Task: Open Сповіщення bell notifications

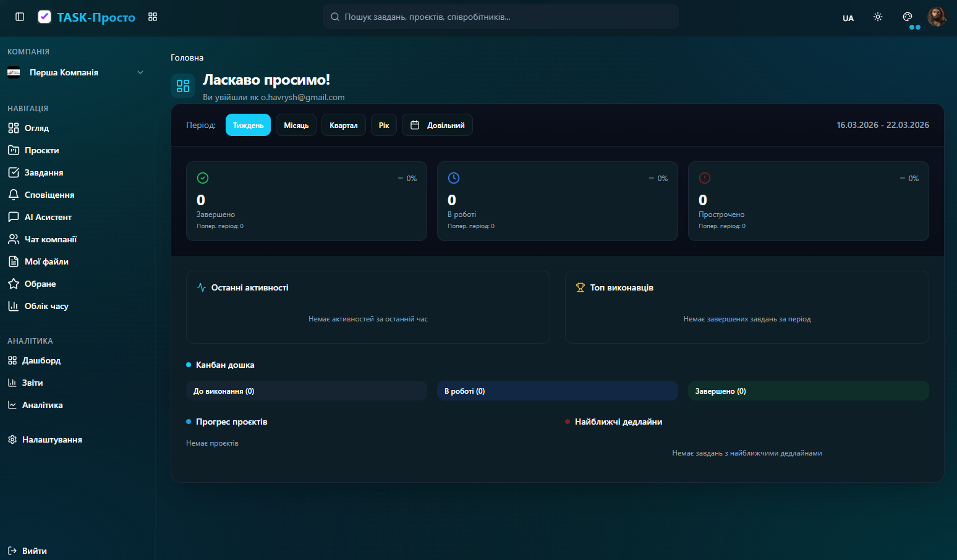Action: tap(49, 195)
